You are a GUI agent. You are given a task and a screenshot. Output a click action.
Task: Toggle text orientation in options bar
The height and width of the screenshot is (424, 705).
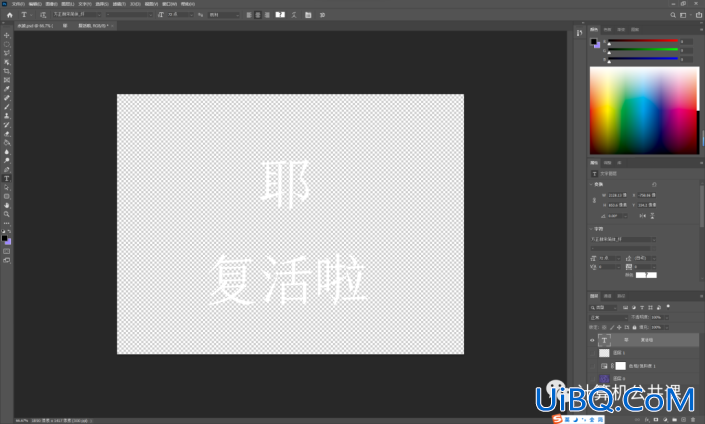43,15
